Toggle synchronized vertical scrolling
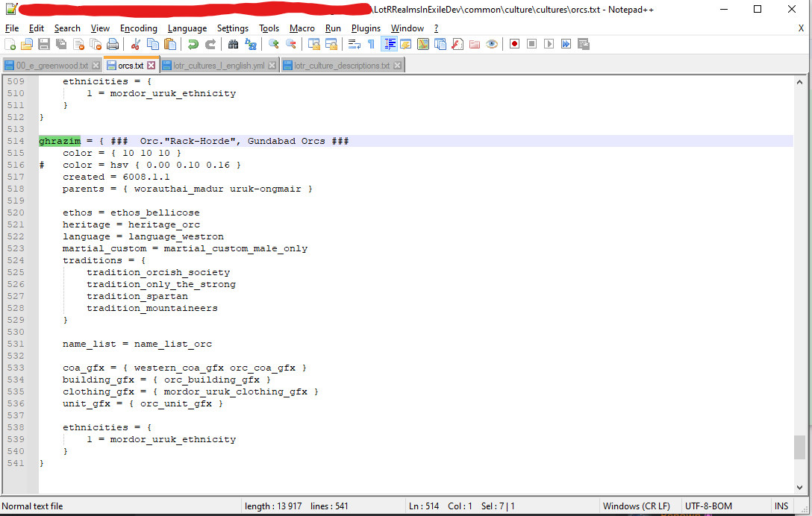The height and width of the screenshot is (516, 812). (313, 45)
